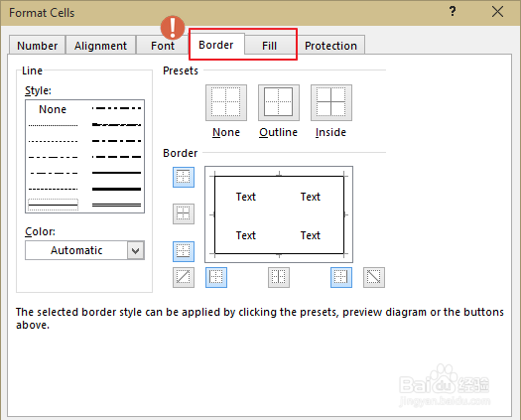This screenshot has height=420, width=521.
Task: Click the Help question mark button
Action: click(x=453, y=12)
